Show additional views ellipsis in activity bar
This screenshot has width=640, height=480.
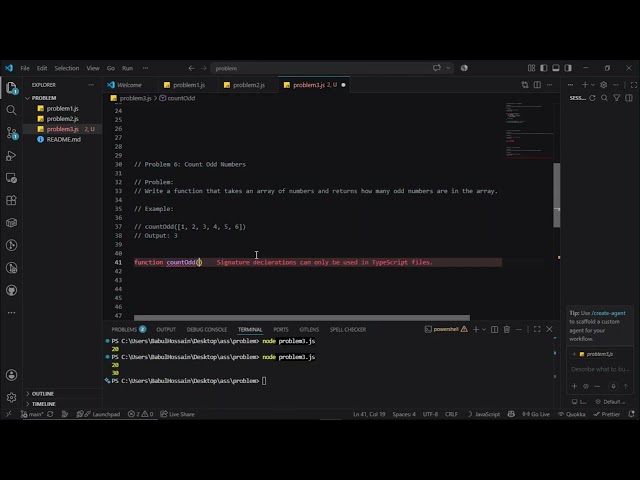click(x=11, y=313)
